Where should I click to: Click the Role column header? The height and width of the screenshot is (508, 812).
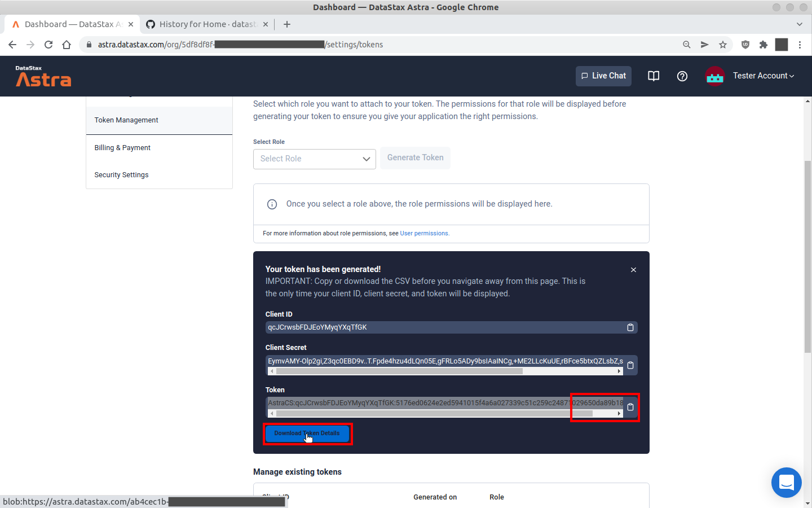click(x=497, y=497)
